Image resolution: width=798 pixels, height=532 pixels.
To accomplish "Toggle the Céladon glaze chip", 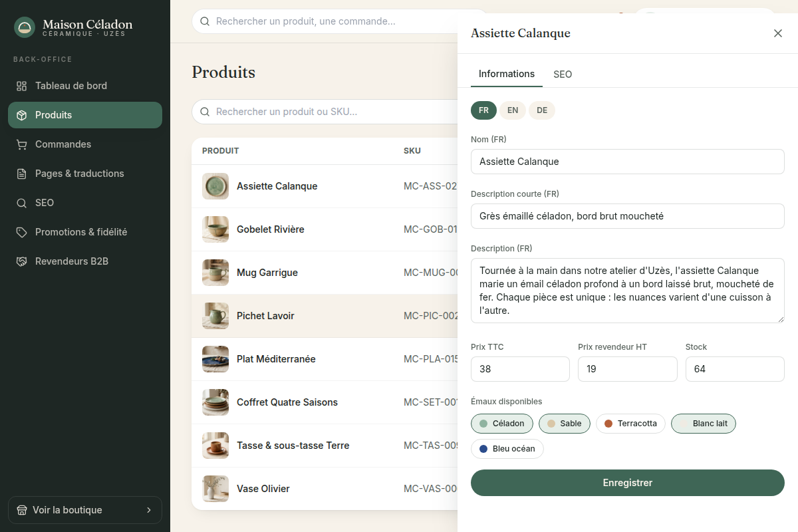I will click(x=502, y=424).
